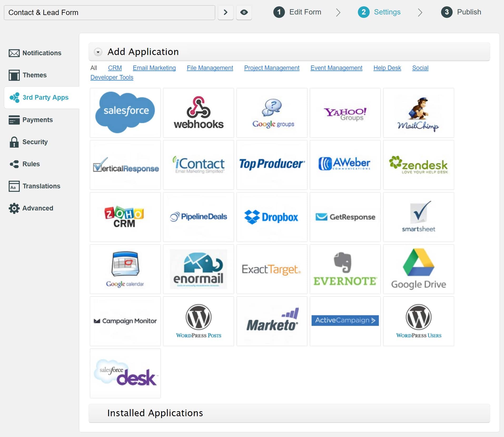Go to step 2 Settings
This screenshot has width=504, height=437.
(x=379, y=12)
